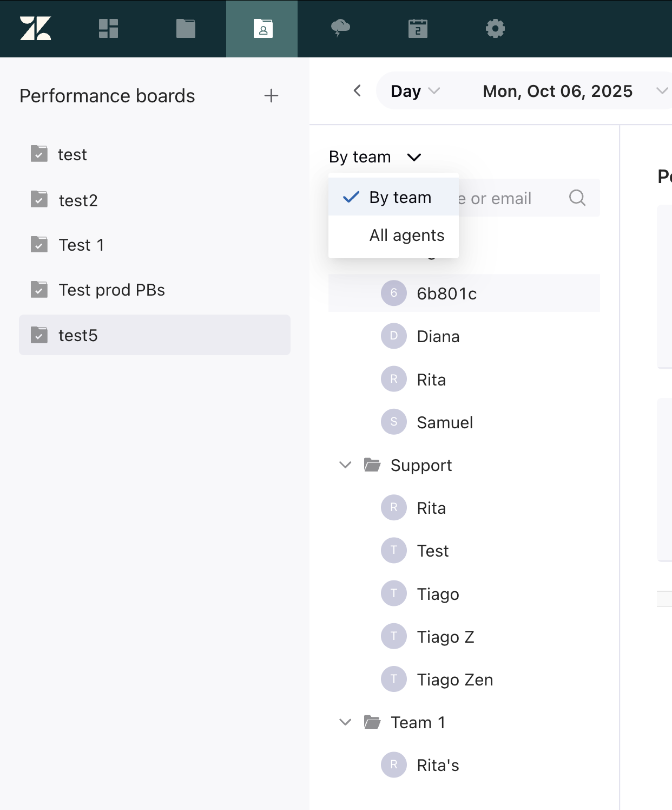Collapse the Support team group
The image size is (672, 810).
click(345, 465)
